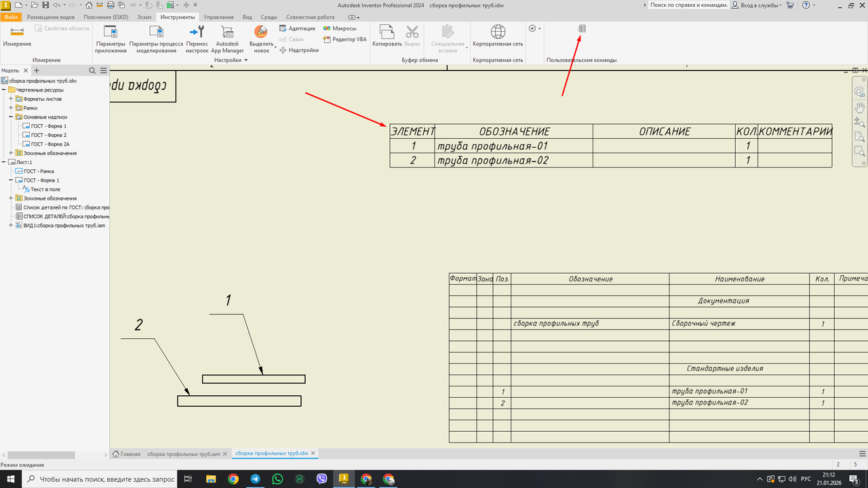Click the Windows taskbar search box

[x=100, y=479]
